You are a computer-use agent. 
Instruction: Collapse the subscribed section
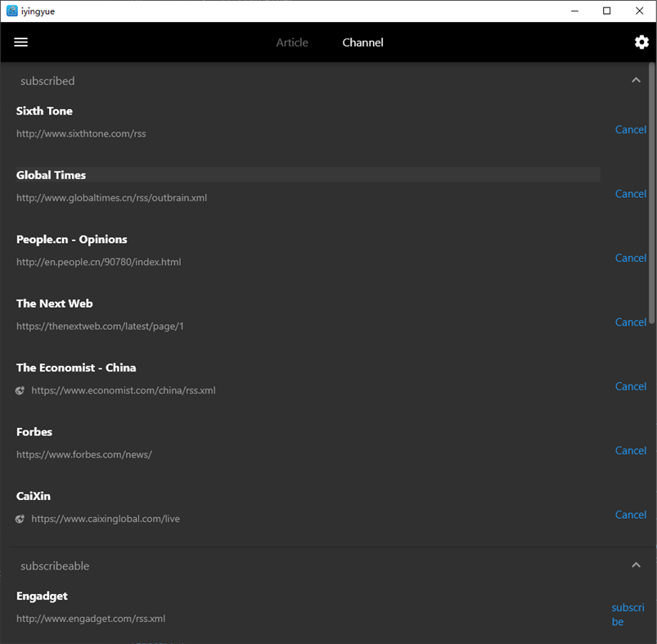(636, 80)
